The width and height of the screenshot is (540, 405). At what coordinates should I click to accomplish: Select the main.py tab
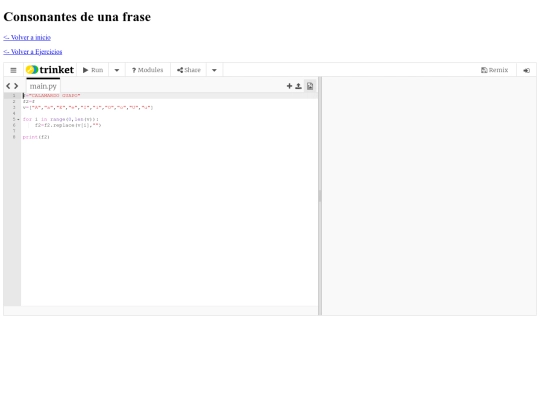43,86
